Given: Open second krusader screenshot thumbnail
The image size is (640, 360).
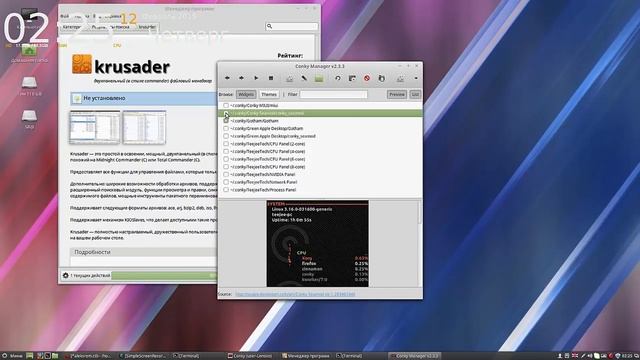Looking at the screenshot, I should tap(144, 127).
